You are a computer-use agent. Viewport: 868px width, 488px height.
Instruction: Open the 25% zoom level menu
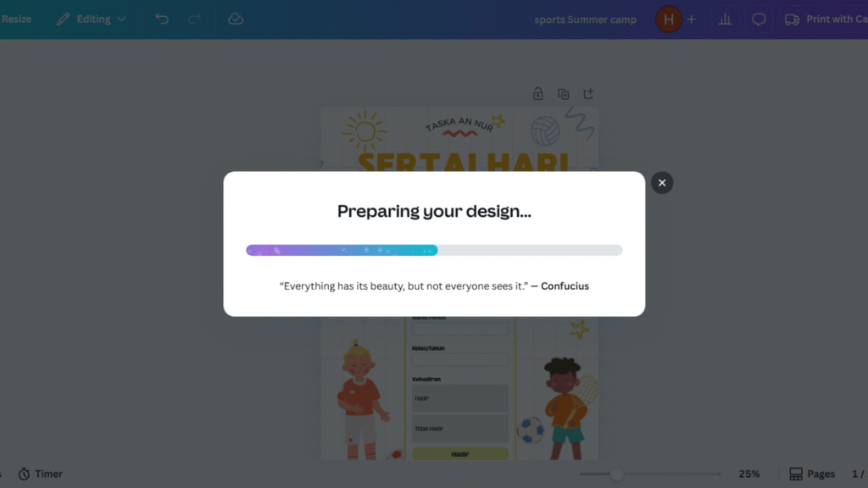point(748,474)
